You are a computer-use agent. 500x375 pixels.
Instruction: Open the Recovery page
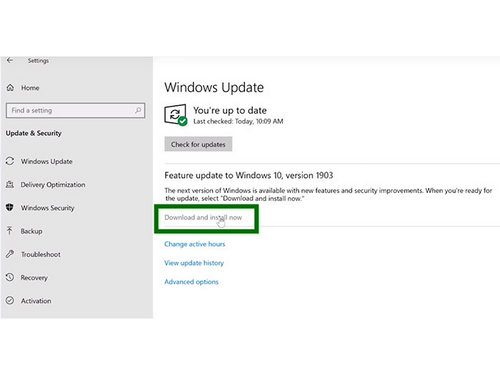click(34, 278)
